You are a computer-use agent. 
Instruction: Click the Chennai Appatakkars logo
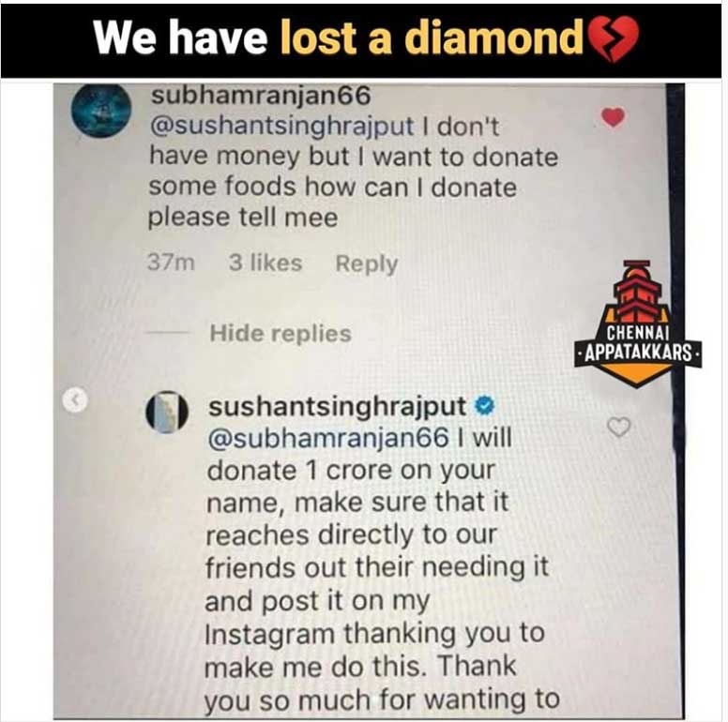(638, 323)
